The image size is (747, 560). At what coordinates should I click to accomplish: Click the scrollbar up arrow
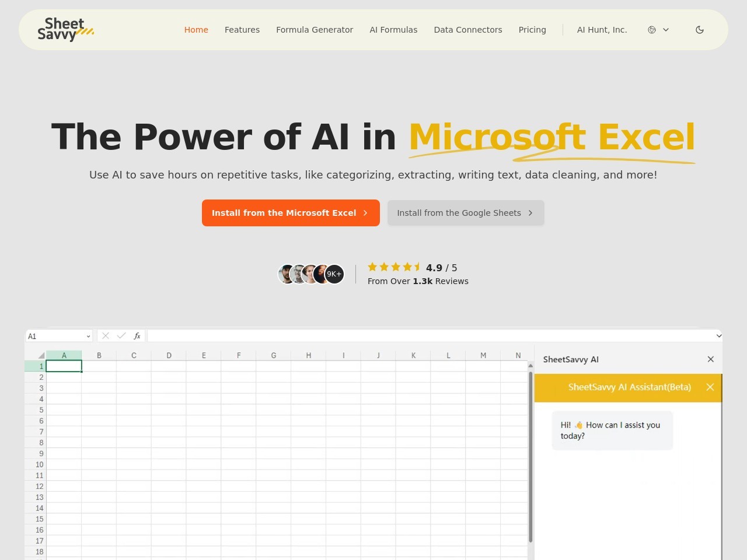click(x=530, y=365)
